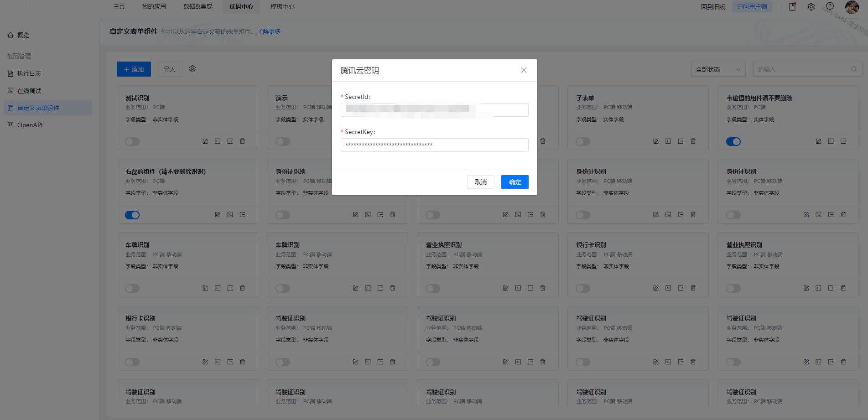The width and height of the screenshot is (868, 420).
Task: Select 执行日志 in the sidebar
Action: point(29,73)
